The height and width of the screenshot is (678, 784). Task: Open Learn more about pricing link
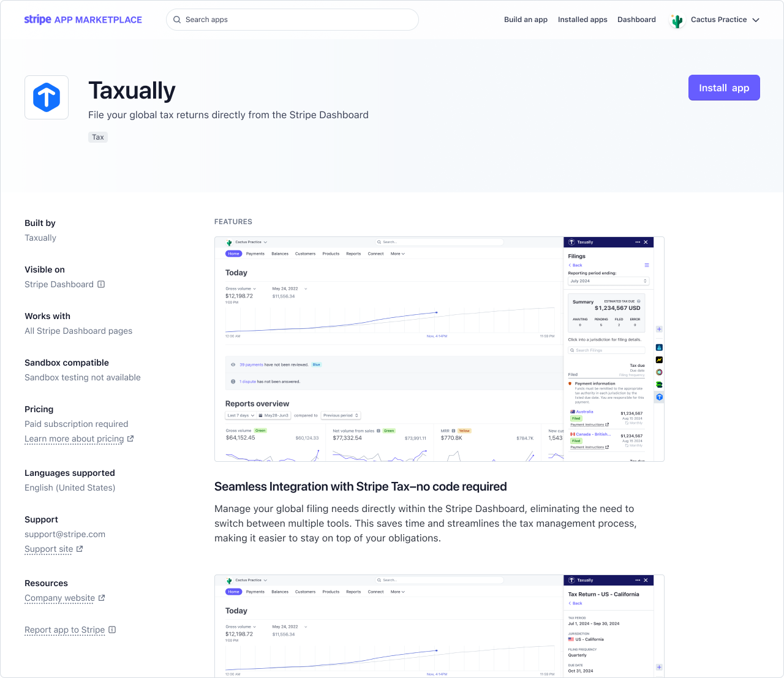point(74,439)
